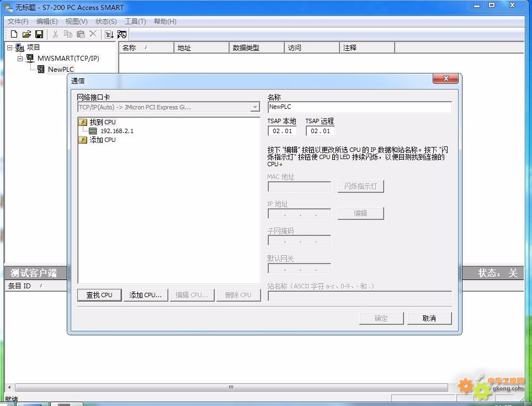Click the 查找 CPU button
The width and height of the screenshot is (532, 406).
click(99, 295)
